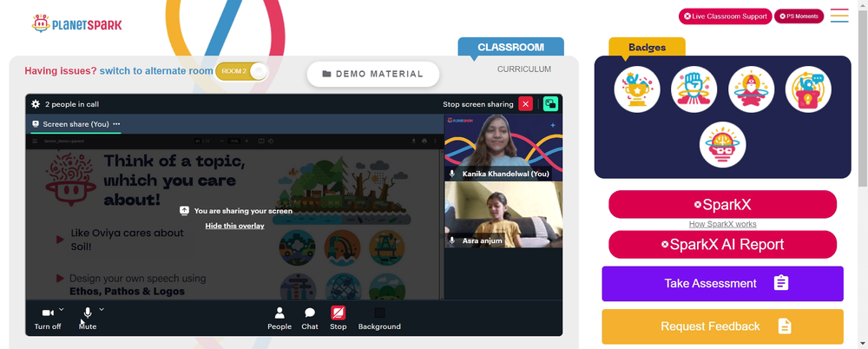The height and width of the screenshot is (349, 868).
Task: Open the Background effects option
Action: [x=379, y=319]
